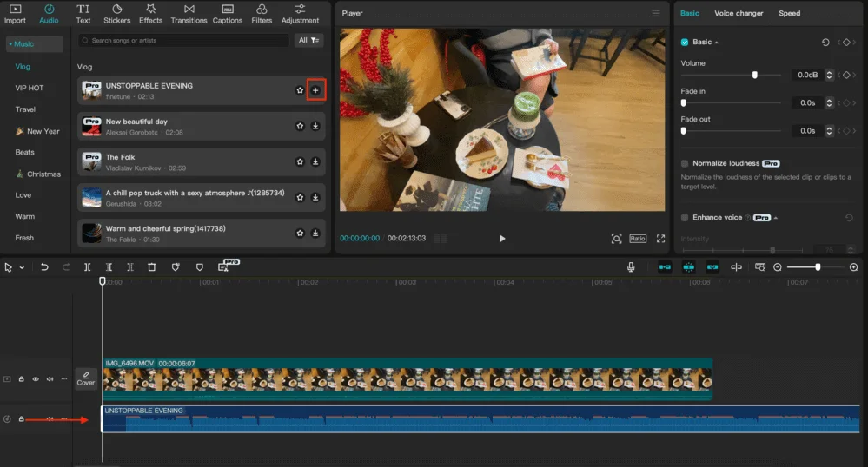868x467 pixels.
Task: Click the Ratio button in player
Action: 638,239
